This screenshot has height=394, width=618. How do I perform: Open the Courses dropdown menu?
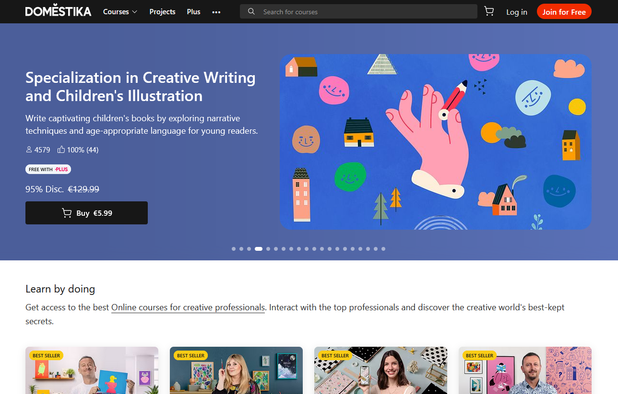coord(120,12)
